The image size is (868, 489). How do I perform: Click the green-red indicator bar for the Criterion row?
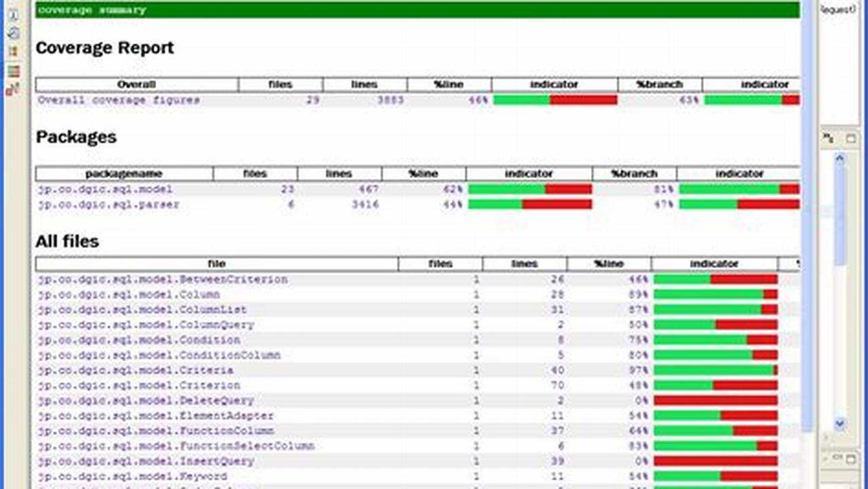click(716, 385)
